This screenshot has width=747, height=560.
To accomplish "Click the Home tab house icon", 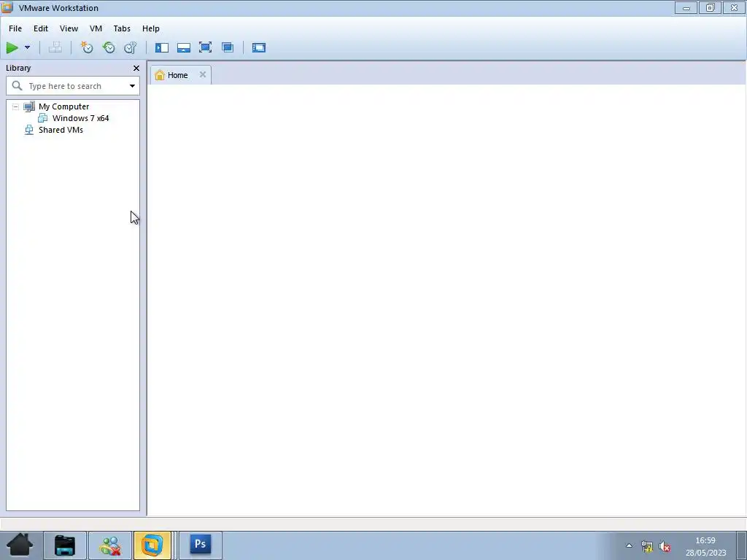I will tap(160, 75).
